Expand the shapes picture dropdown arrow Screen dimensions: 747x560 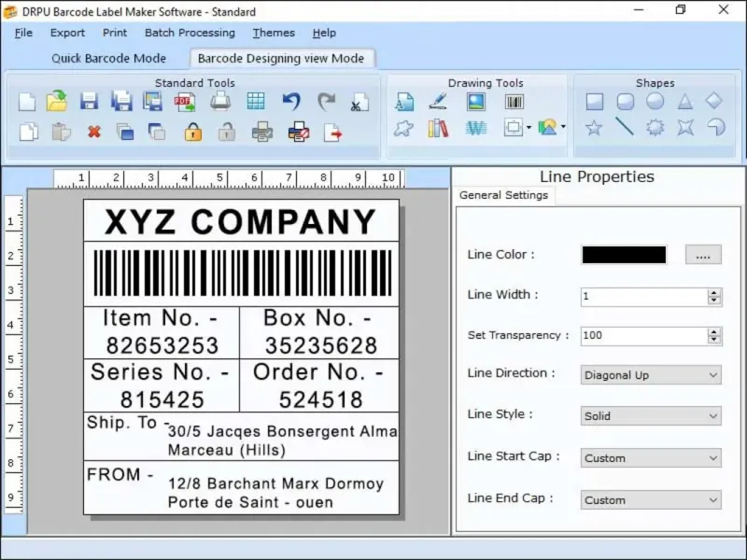coord(563,127)
